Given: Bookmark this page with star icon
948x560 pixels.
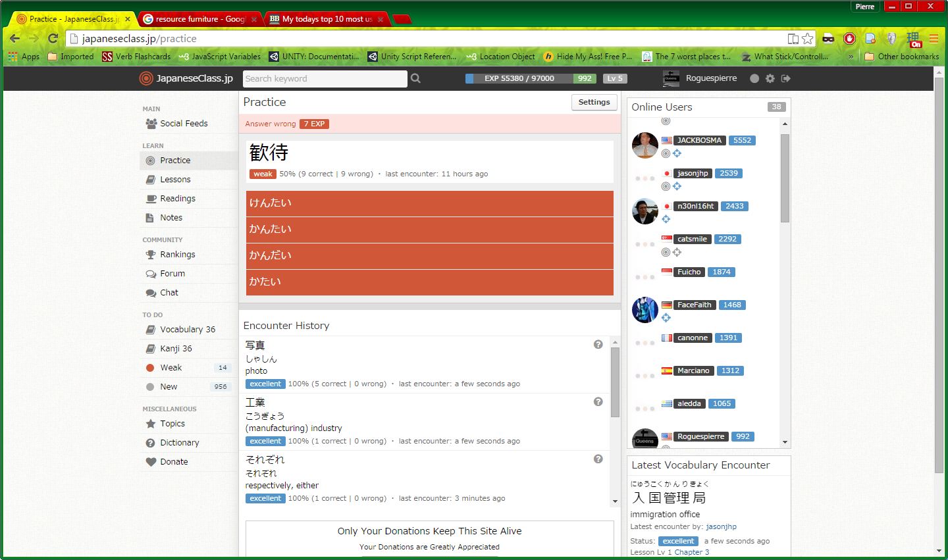Looking at the screenshot, I should 808,39.
